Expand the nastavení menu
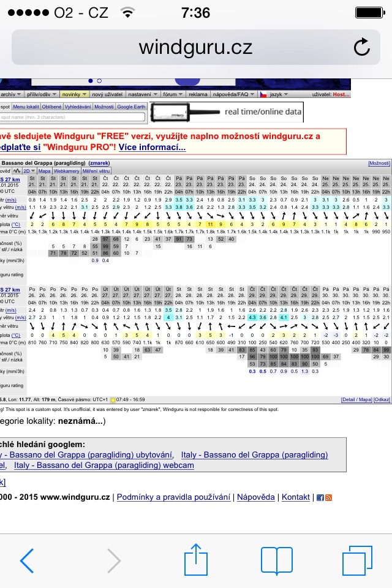 tap(143, 94)
